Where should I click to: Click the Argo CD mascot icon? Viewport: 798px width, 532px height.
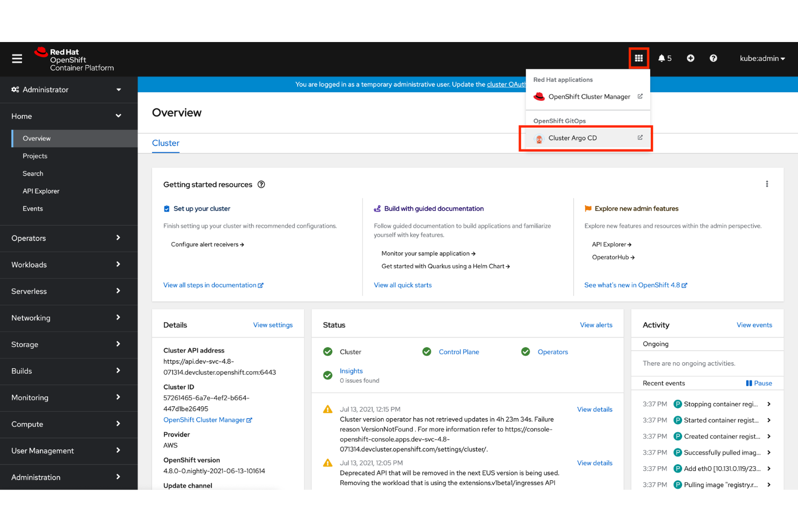[x=539, y=139]
